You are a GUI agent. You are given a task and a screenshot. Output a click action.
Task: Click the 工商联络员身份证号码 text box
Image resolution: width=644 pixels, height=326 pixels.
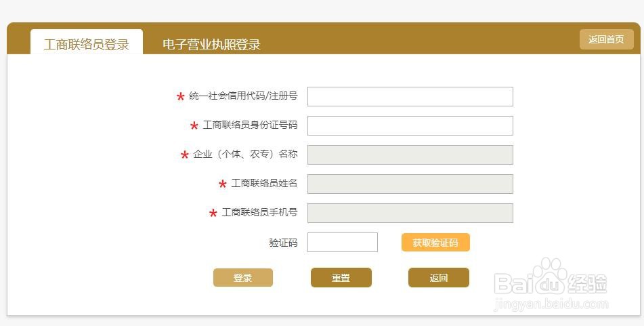click(410, 126)
